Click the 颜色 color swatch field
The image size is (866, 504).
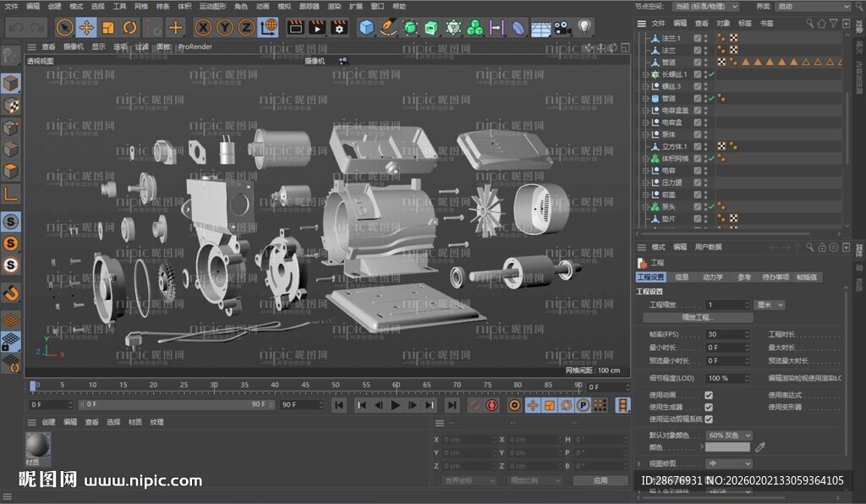pyautogui.click(x=729, y=447)
